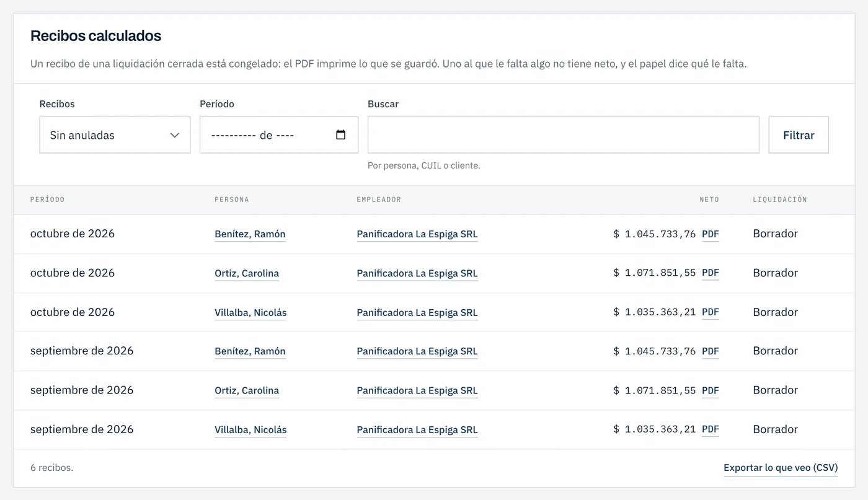Screen dimensions: 868x500
Task: Open Villalba, Nicolás link in octubre row
Action: click(x=250, y=312)
